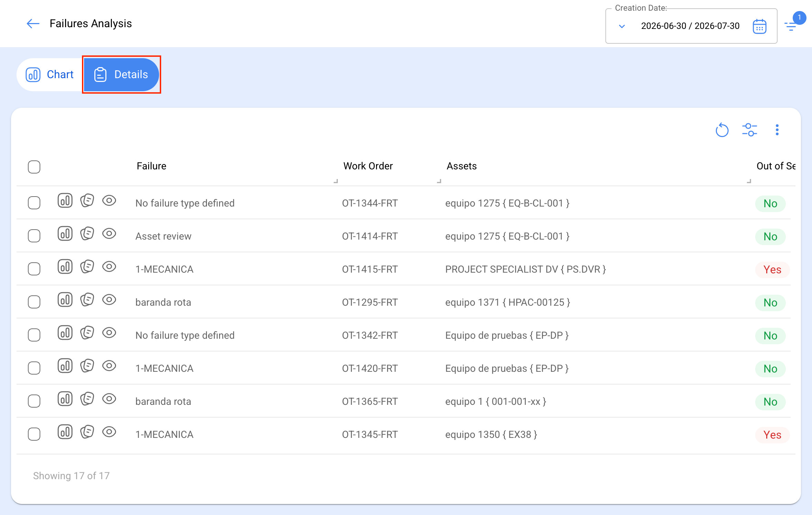View details eye icon for OT-1420-FRT
The height and width of the screenshot is (515, 812).
109,366
